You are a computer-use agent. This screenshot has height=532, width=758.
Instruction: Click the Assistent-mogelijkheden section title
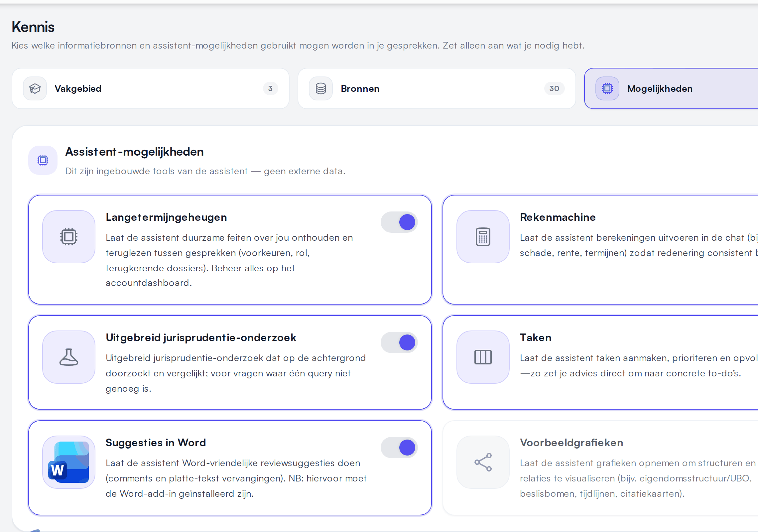click(x=135, y=152)
